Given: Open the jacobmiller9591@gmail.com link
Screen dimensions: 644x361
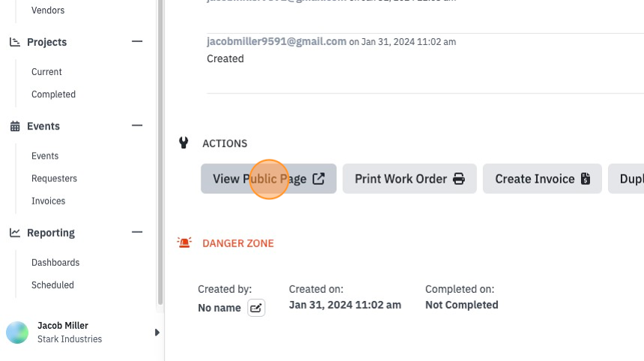Looking at the screenshot, I should tap(276, 41).
